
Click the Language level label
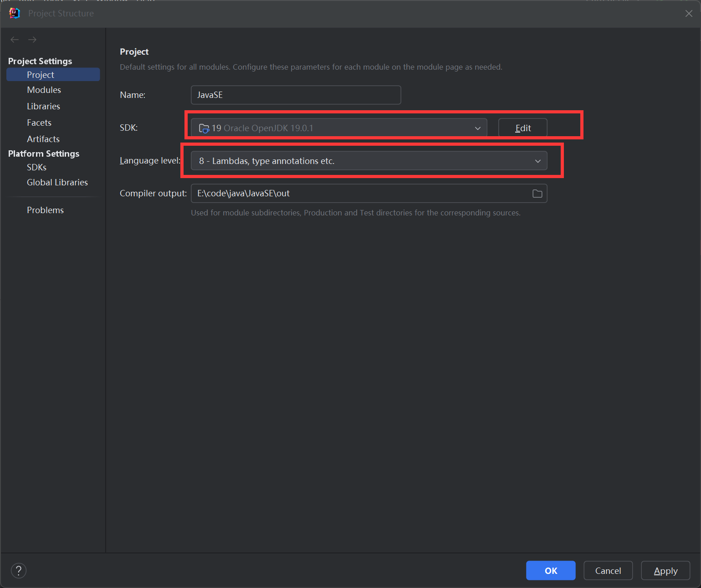(x=150, y=160)
